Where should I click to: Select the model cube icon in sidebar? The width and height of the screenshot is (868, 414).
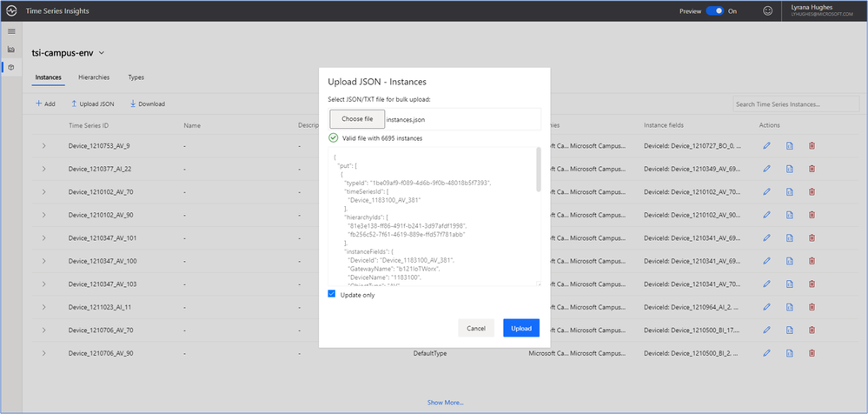click(x=11, y=67)
